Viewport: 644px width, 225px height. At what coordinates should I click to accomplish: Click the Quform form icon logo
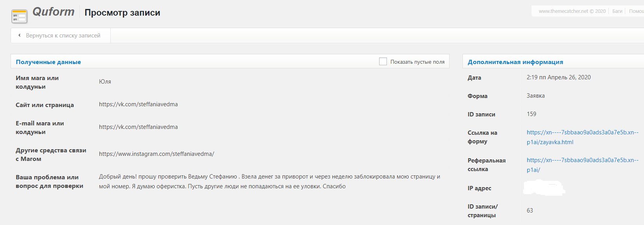(19, 16)
